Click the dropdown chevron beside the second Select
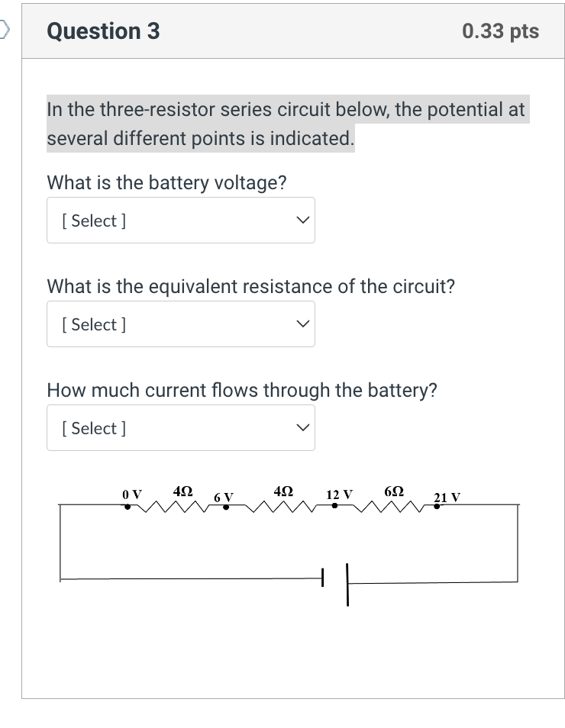The image size is (565, 728). 302,324
